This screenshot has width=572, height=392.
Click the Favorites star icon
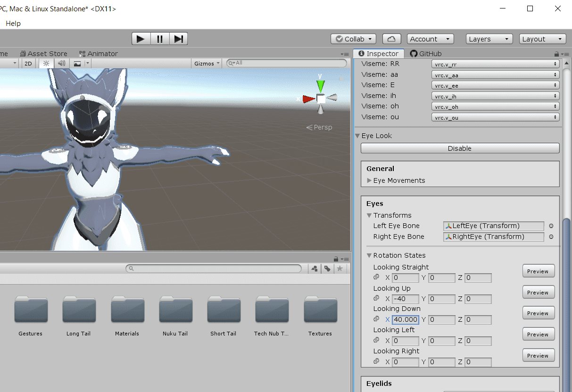coord(340,269)
